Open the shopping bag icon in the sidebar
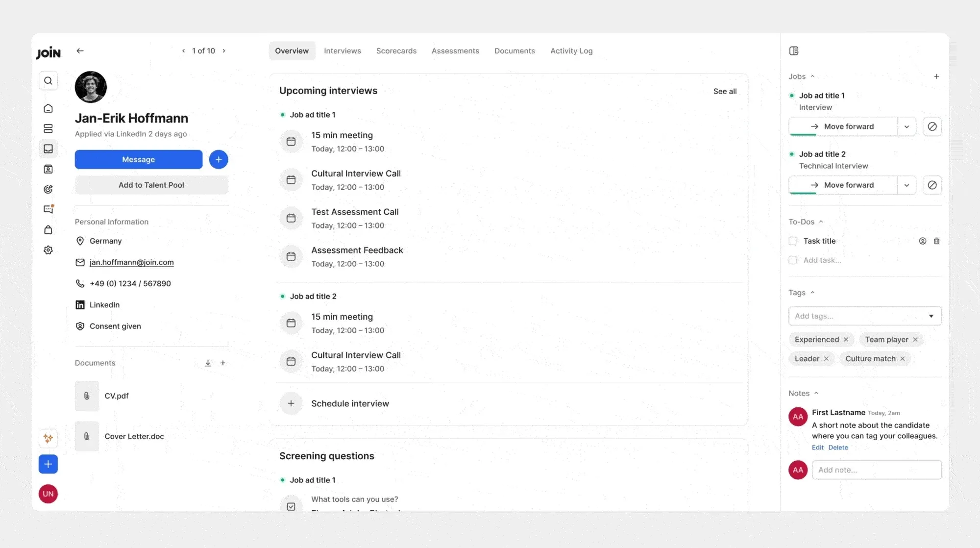The height and width of the screenshot is (548, 980). (x=48, y=230)
